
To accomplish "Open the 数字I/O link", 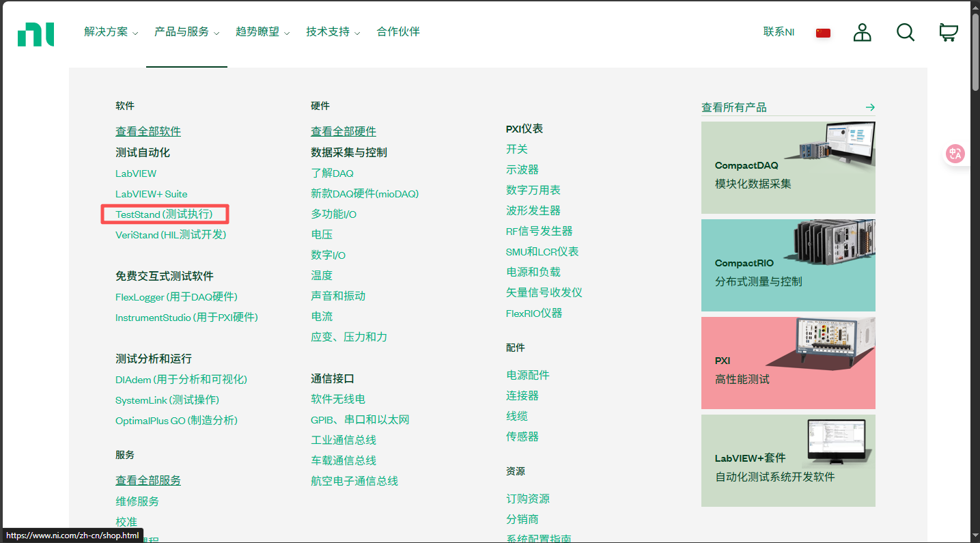I will (328, 255).
